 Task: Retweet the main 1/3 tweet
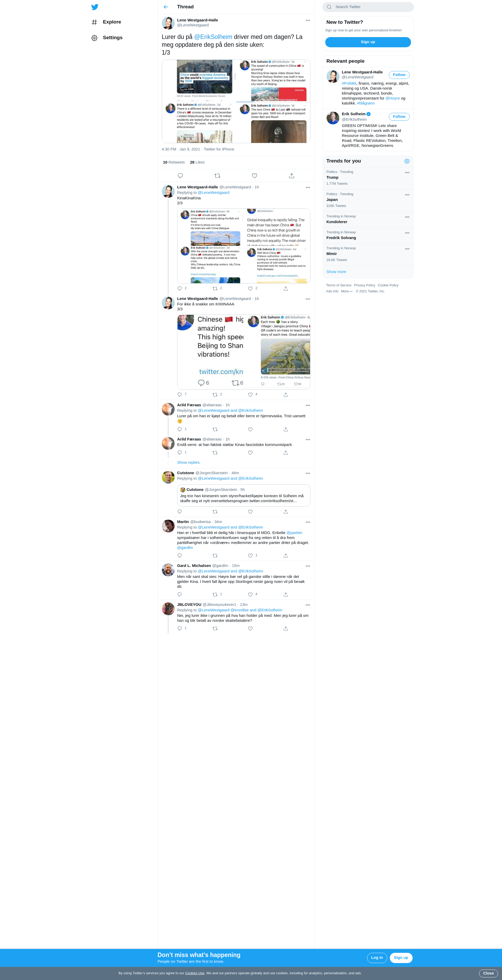[217, 176]
